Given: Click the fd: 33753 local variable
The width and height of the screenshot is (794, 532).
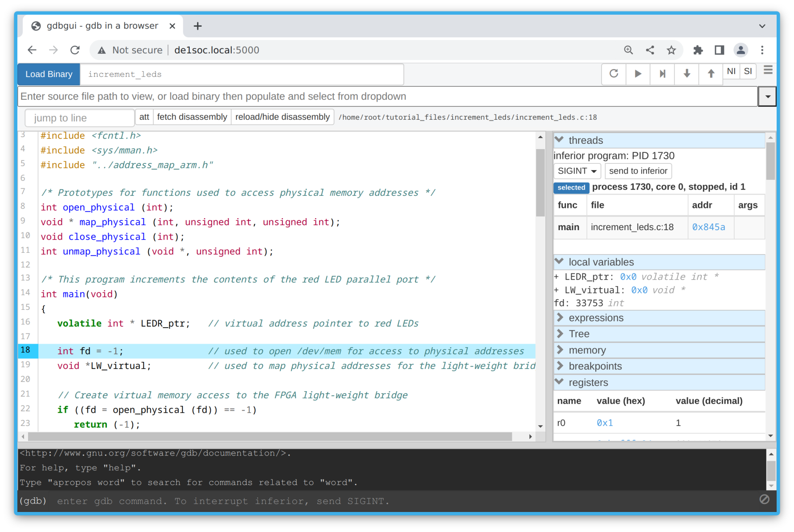Looking at the screenshot, I should [x=589, y=303].
